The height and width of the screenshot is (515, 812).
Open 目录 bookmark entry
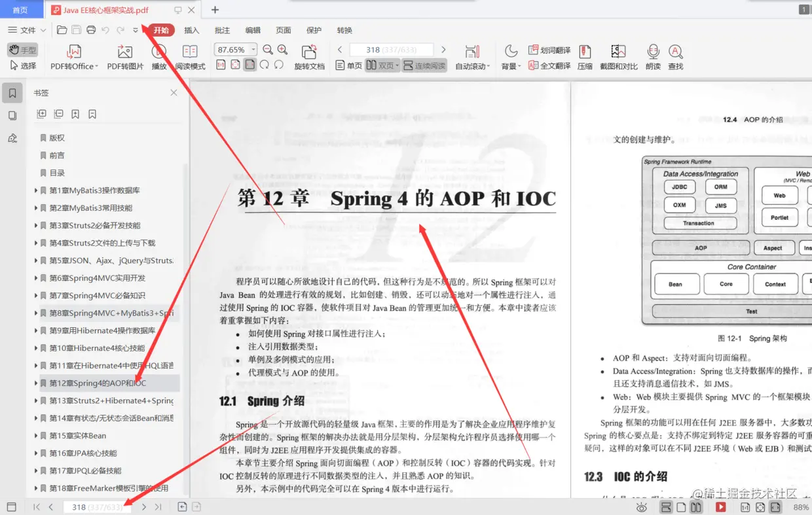pyautogui.click(x=57, y=173)
